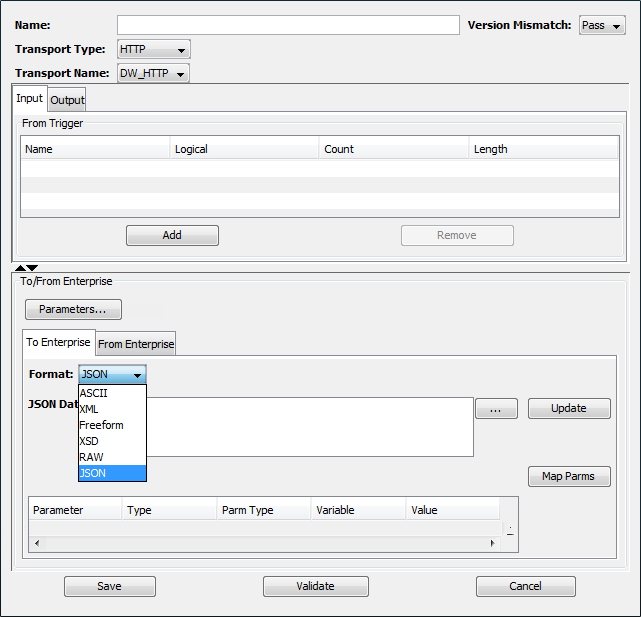Screen dimensions: 641x617
Task: Open the Version Mismatch dropdown
Action: tap(602, 25)
